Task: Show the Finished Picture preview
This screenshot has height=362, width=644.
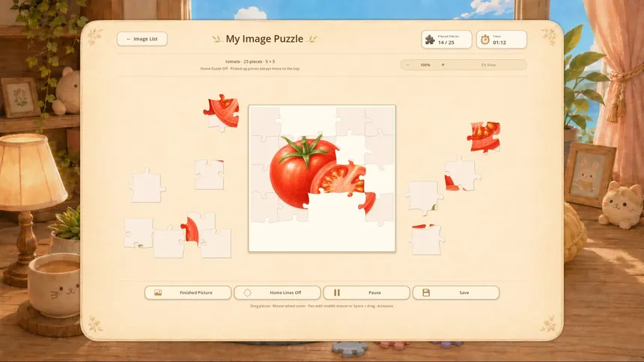Action: click(x=188, y=292)
